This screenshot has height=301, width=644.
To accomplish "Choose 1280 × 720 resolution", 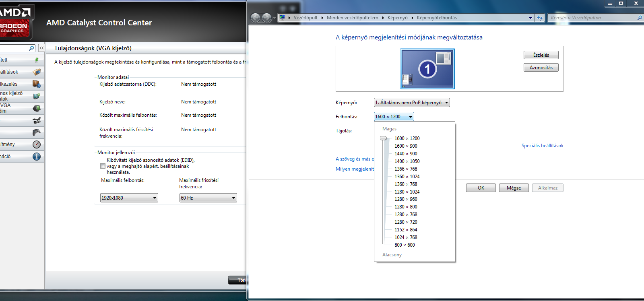I will click(x=406, y=222).
